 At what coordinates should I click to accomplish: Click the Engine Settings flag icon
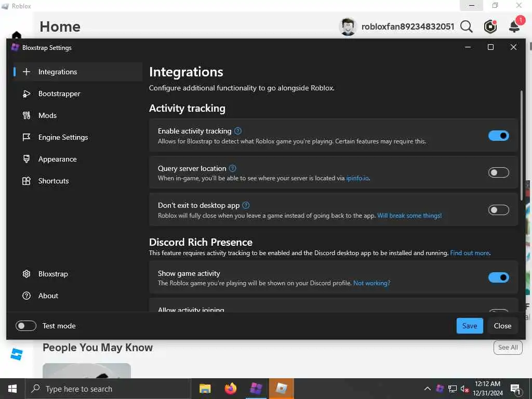coord(26,137)
